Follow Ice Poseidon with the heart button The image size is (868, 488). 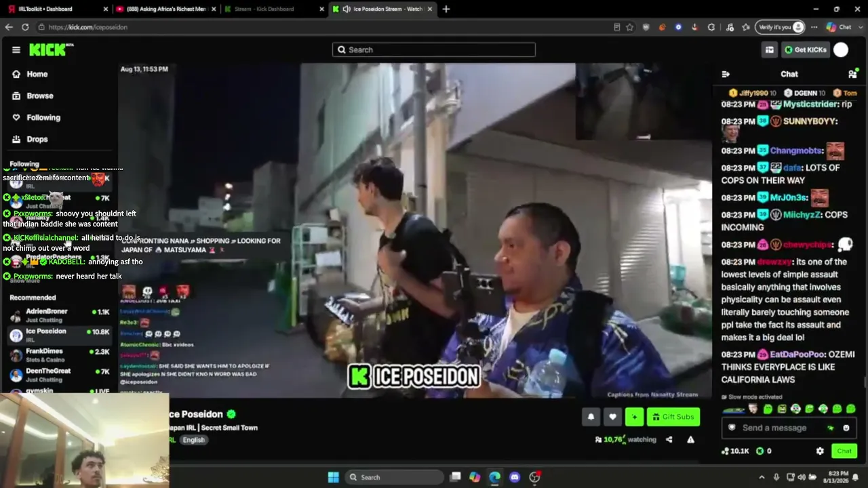coord(612,417)
